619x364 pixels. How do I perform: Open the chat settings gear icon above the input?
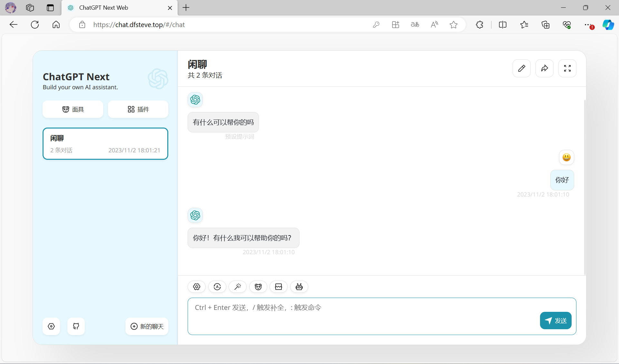tap(197, 287)
